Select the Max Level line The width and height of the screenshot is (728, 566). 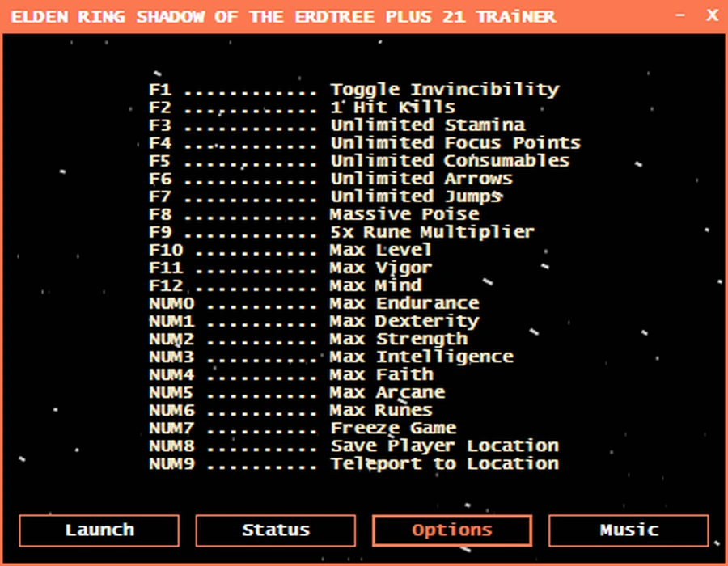click(x=290, y=250)
